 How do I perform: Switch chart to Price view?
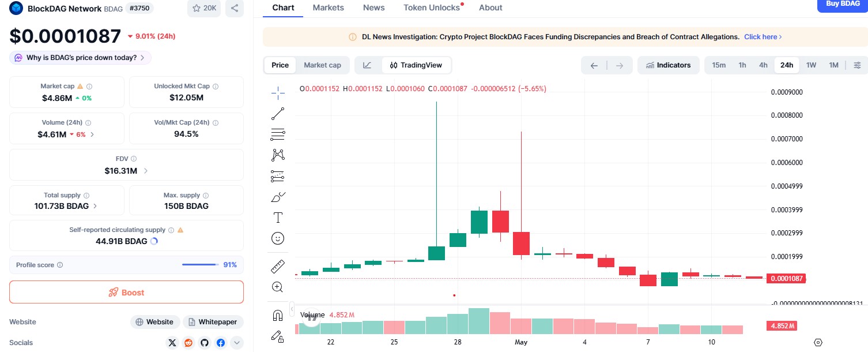point(280,65)
